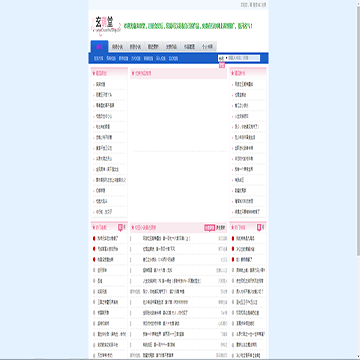Image resolution: width=360 pixels, height=360 pixels.
Task: Click the vertical scrollbar at the right window edge
Action: point(358,133)
